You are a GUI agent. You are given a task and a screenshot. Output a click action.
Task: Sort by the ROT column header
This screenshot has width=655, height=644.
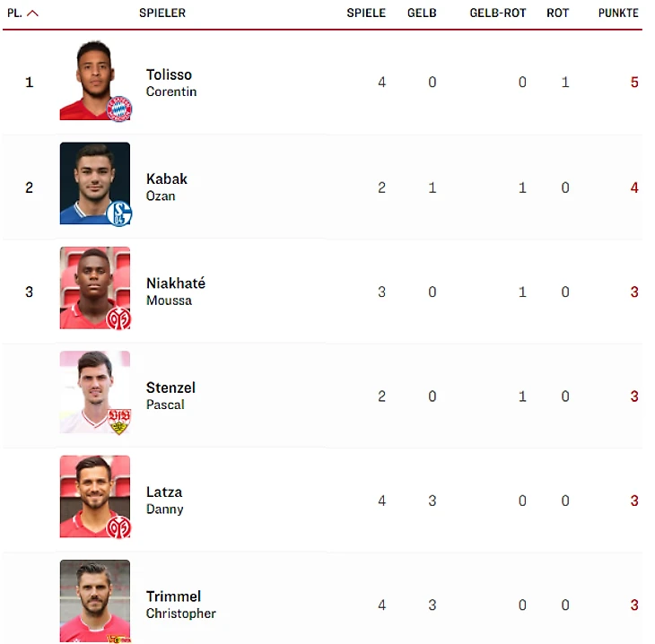pos(558,13)
